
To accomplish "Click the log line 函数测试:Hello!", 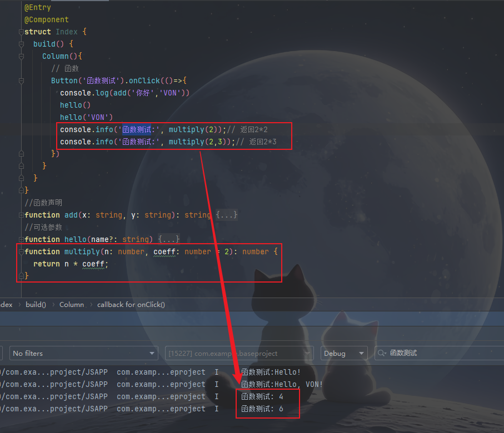I will coord(271,372).
